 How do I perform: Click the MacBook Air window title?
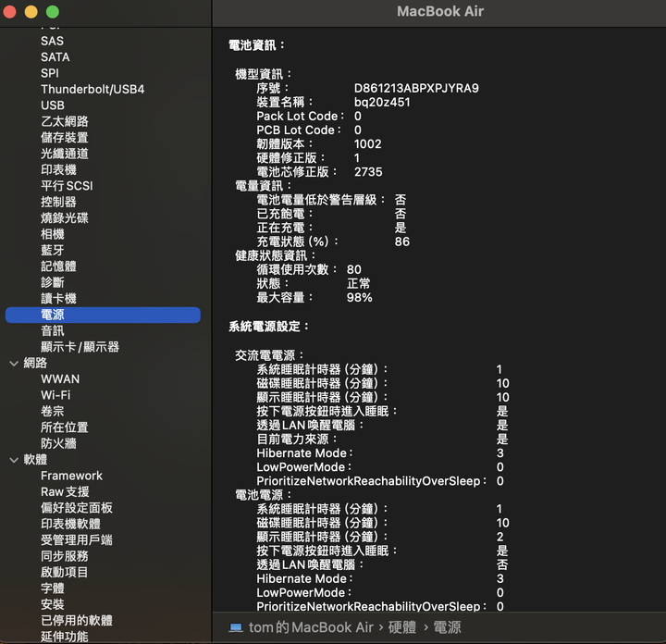click(x=440, y=11)
